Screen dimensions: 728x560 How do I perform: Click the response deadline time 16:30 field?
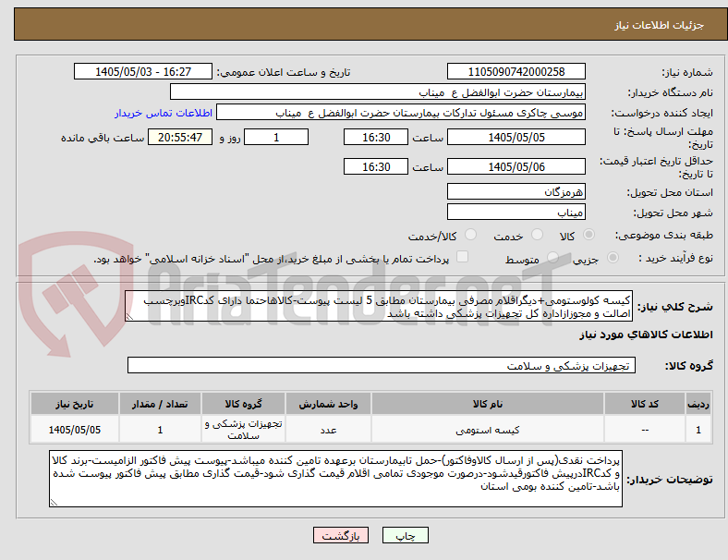(376, 137)
